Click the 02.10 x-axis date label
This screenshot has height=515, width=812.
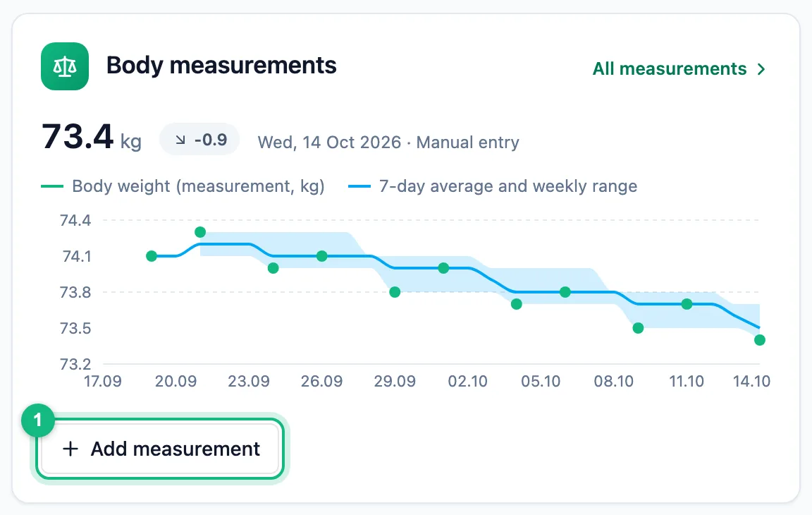pyautogui.click(x=467, y=382)
